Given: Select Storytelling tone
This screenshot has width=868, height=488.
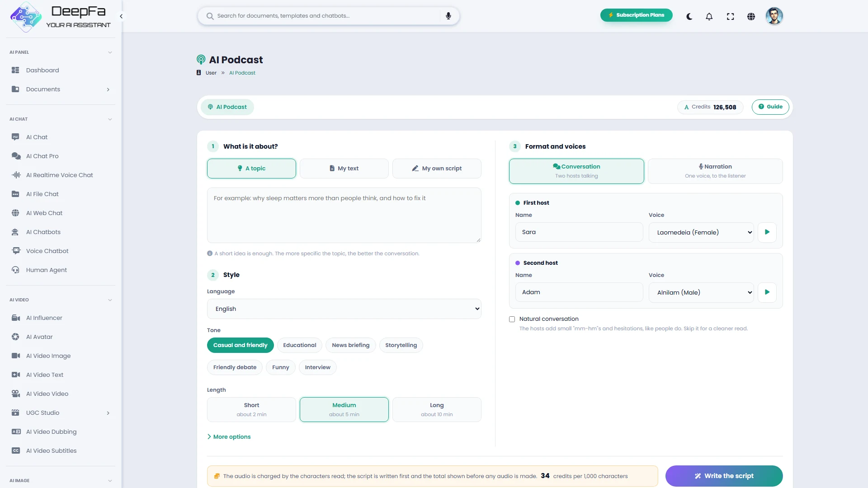Looking at the screenshot, I should point(401,345).
